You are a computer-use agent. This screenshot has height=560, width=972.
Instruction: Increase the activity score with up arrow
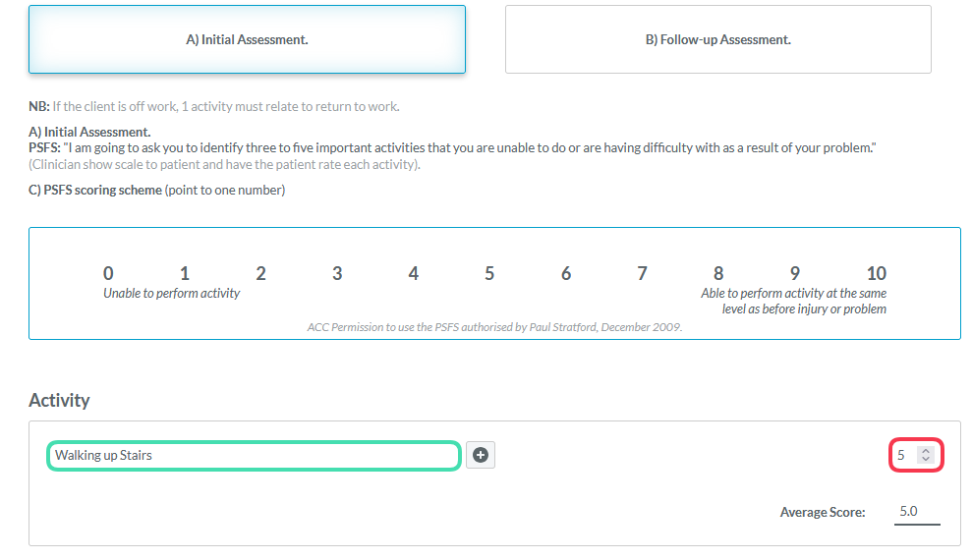tap(926, 451)
